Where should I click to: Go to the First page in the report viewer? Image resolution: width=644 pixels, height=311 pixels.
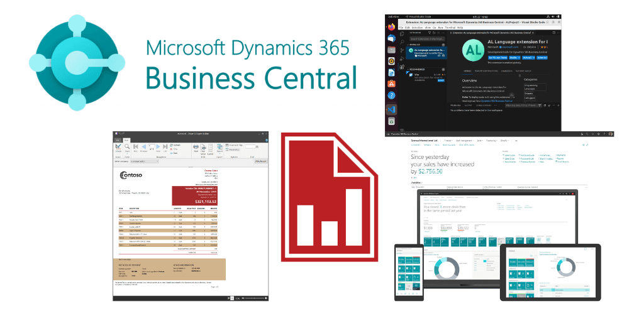(136, 148)
